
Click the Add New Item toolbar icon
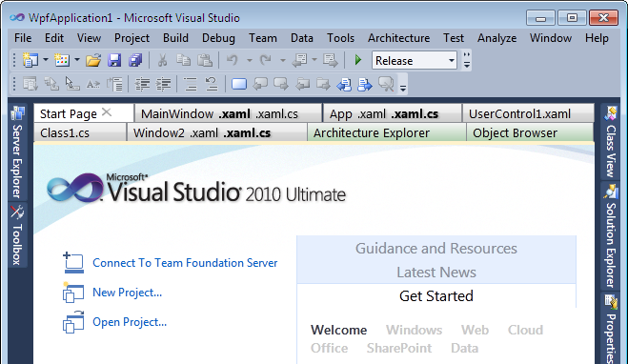(62, 60)
